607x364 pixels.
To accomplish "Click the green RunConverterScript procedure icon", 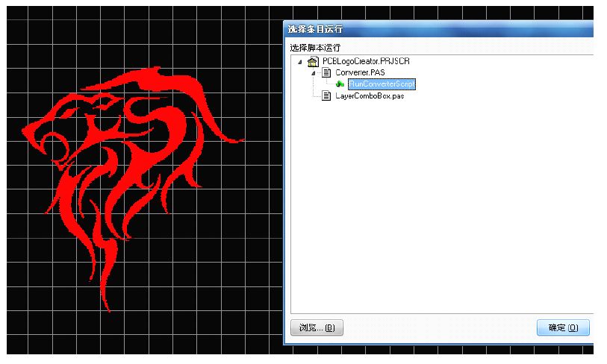I will (x=340, y=84).
